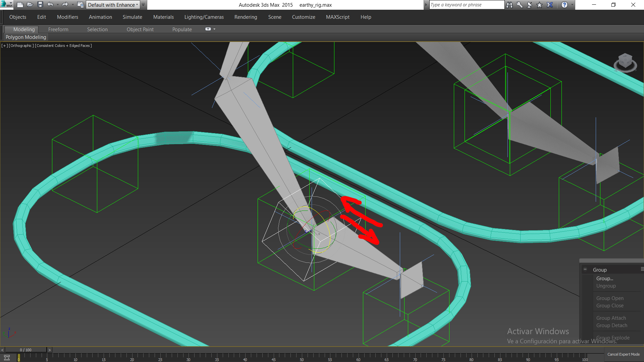Open the Animation menu
Viewport: 644px width, 362px height.
(100, 17)
